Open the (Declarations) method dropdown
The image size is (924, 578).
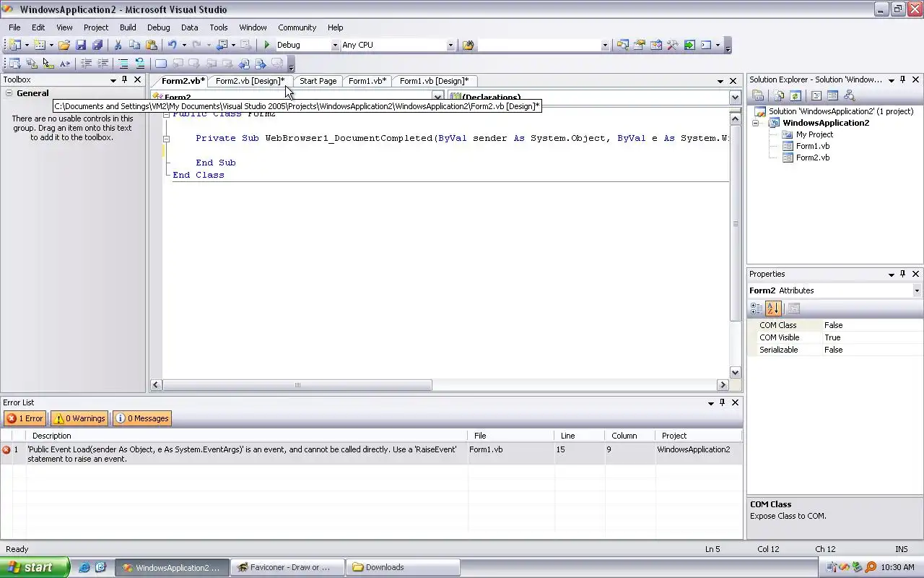coord(735,97)
